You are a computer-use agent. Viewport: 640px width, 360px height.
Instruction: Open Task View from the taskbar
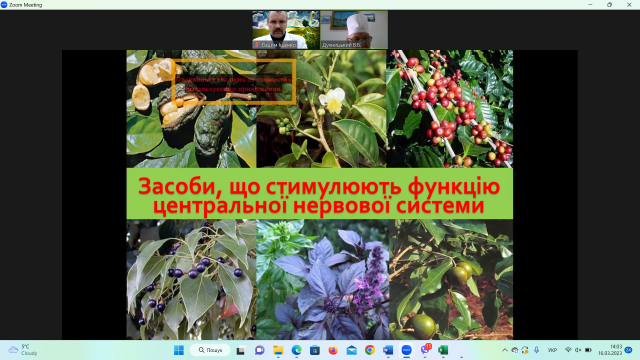point(241,350)
